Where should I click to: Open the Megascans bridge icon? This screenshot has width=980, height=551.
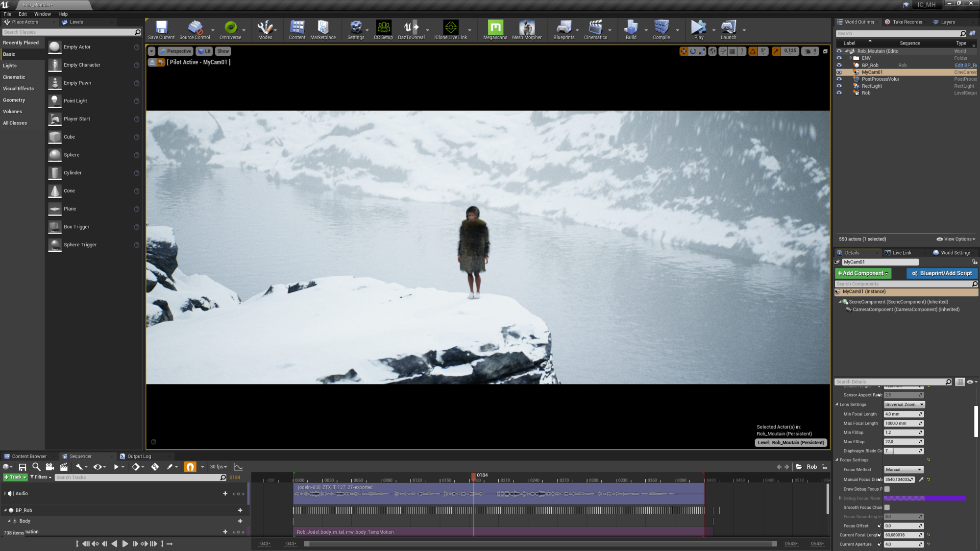[x=495, y=29]
